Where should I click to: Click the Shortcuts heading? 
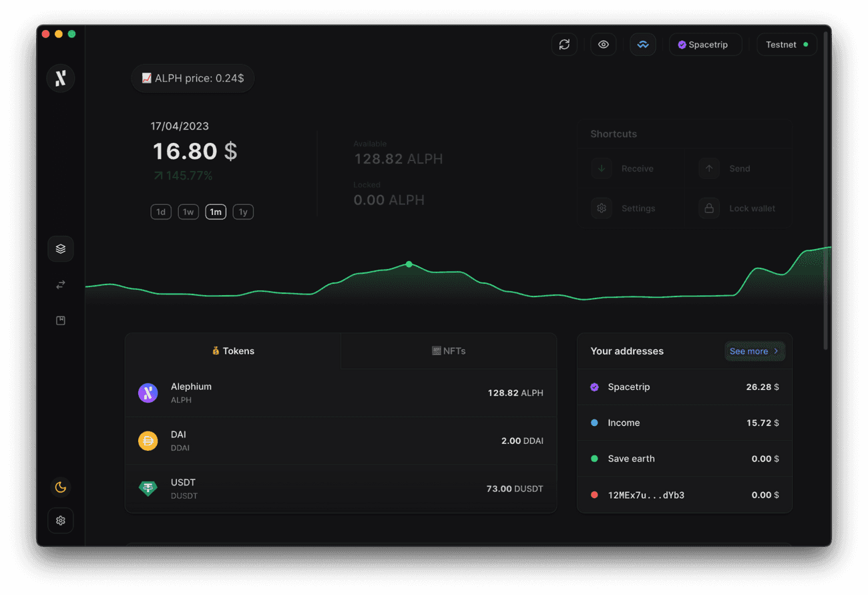pos(614,134)
